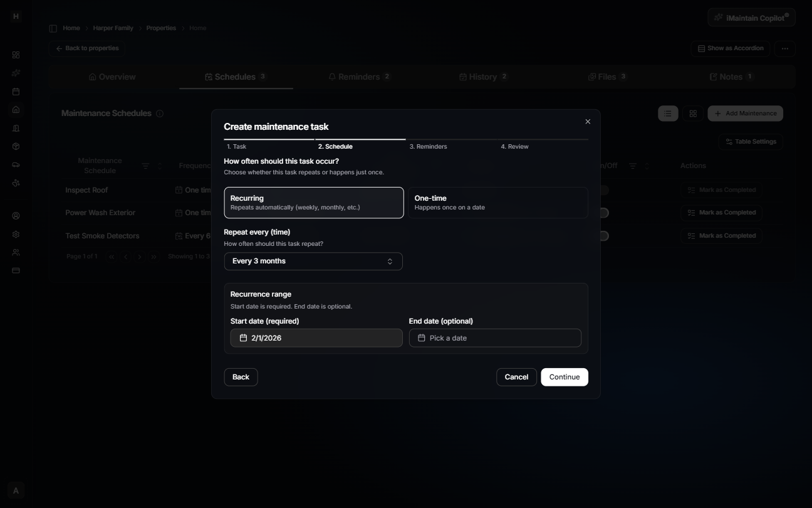Screen dimensions: 812x508
Task: Open the vehicles car icon in sidebar
Action: 16,164
